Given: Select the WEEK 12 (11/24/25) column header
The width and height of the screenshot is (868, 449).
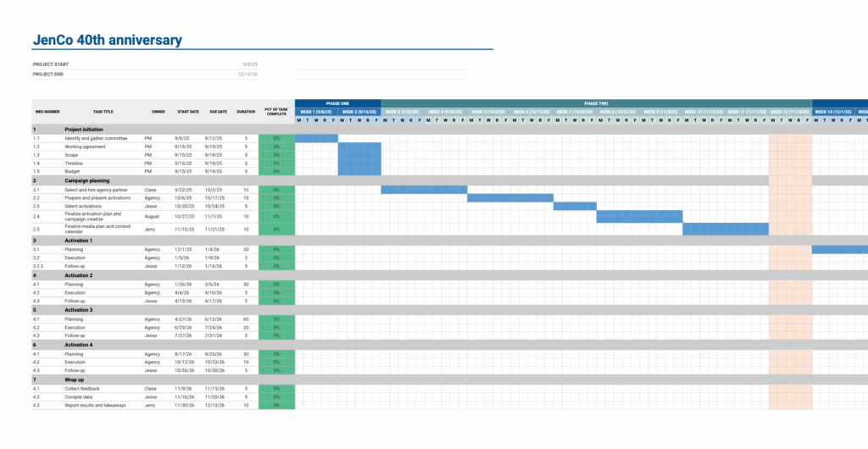Looking at the screenshot, I should point(790,112).
